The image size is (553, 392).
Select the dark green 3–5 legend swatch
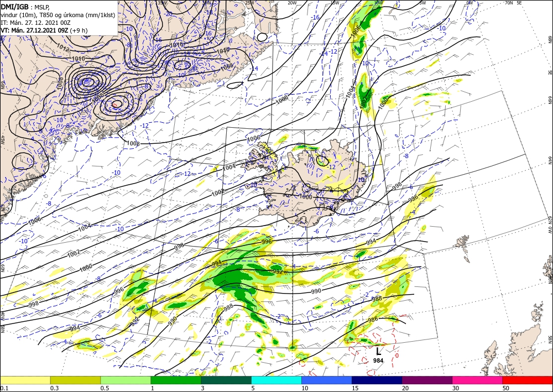[226, 380]
